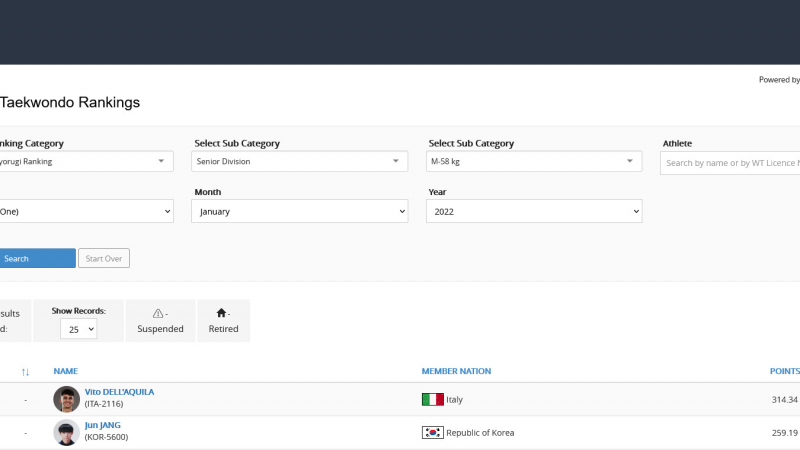The height and width of the screenshot is (450, 800).
Task: Open the Senior Division sub category dropdown
Action: coord(299,161)
